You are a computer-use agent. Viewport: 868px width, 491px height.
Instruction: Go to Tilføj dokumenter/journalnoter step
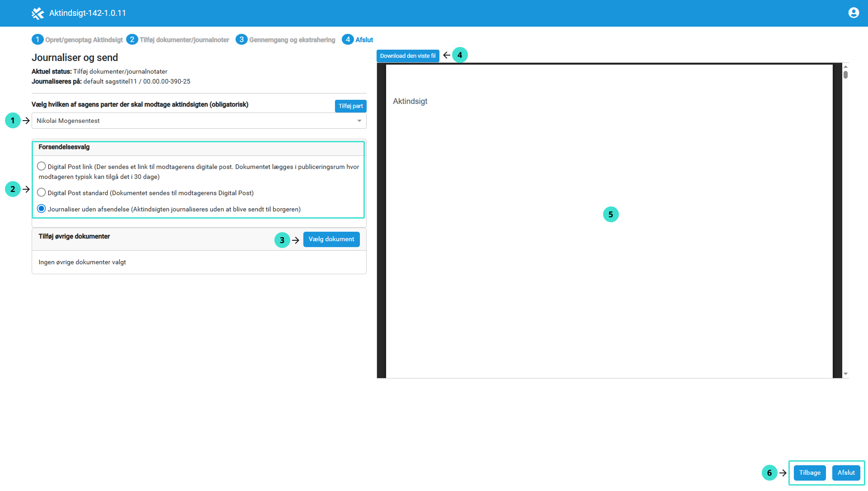click(x=184, y=40)
